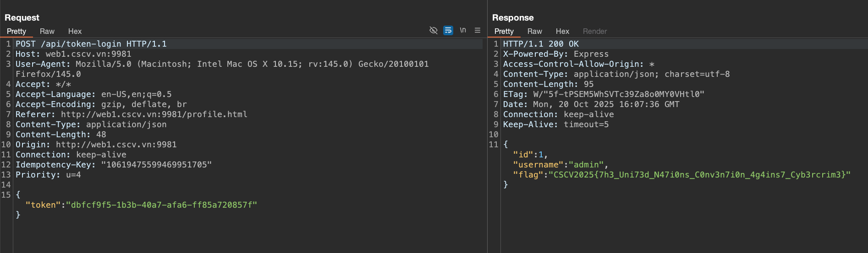Click the ETag header line in the response

[603, 94]
